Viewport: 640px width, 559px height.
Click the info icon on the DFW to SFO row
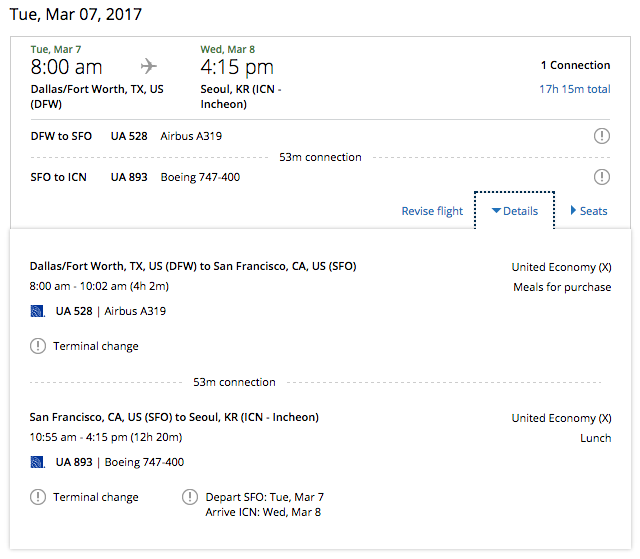[x=601, y=136]
